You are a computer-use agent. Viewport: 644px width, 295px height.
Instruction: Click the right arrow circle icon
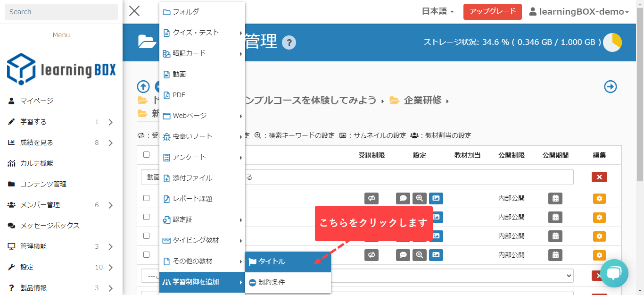611,86
